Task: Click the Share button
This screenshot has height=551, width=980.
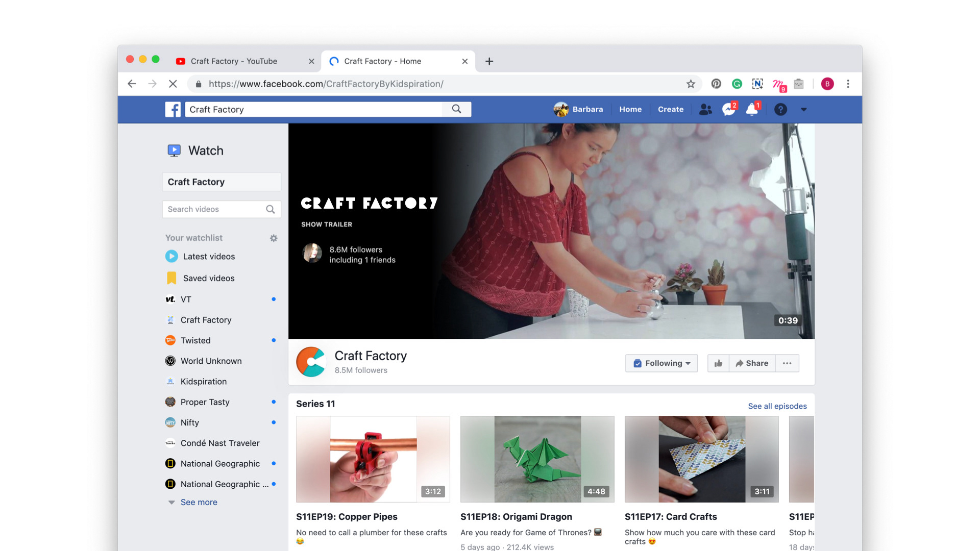Action: 752,363
